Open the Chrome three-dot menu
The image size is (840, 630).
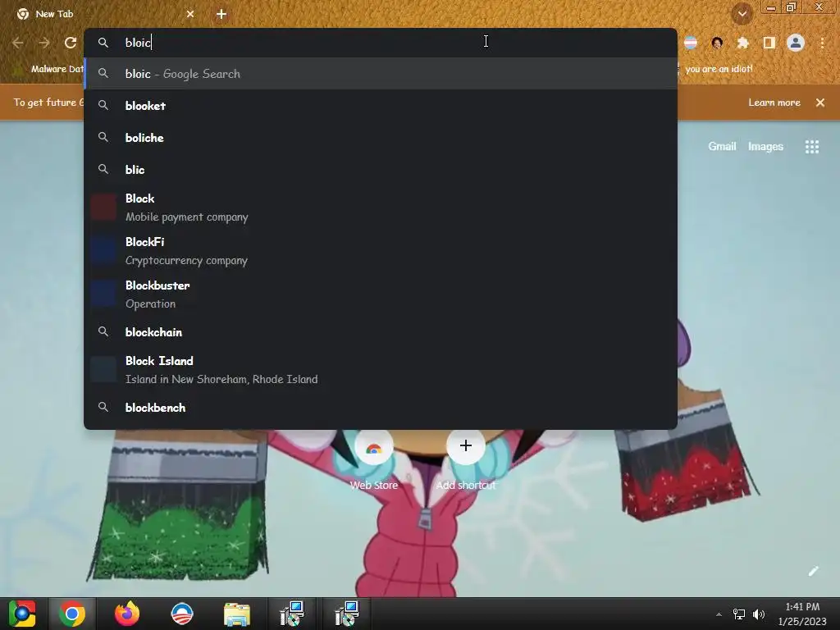tap(822, 43)
